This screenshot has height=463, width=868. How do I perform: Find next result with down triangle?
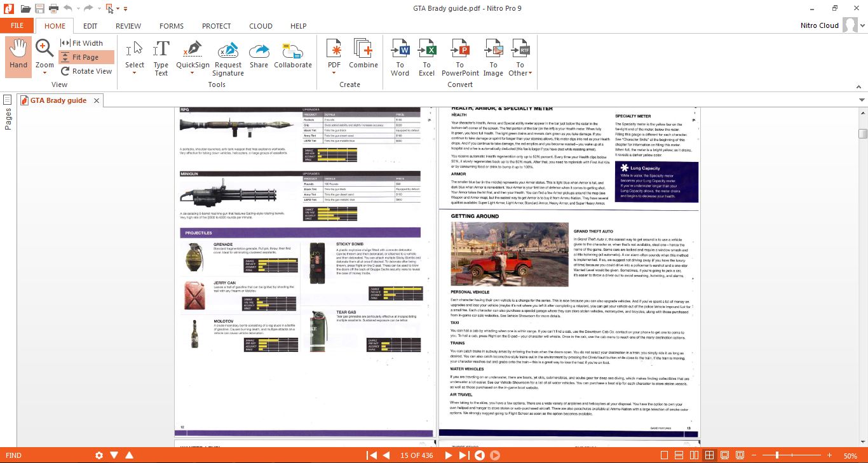[x=114, y=455]
